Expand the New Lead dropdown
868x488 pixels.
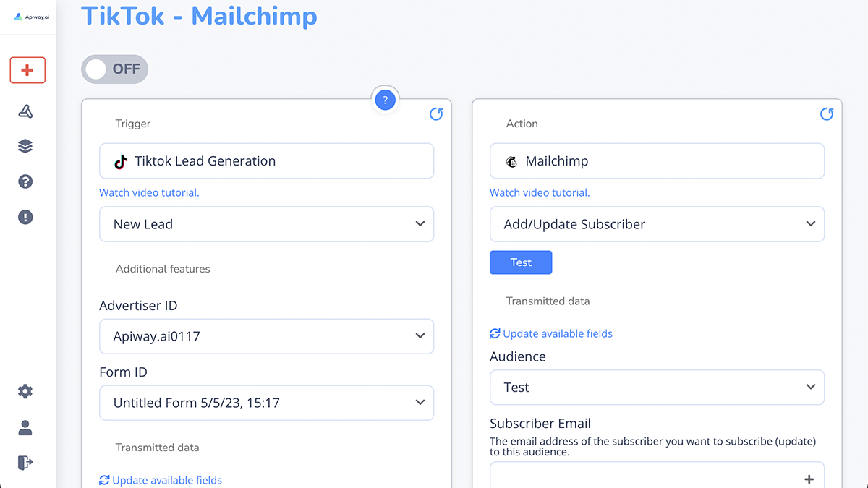click(x=267, y=224)
